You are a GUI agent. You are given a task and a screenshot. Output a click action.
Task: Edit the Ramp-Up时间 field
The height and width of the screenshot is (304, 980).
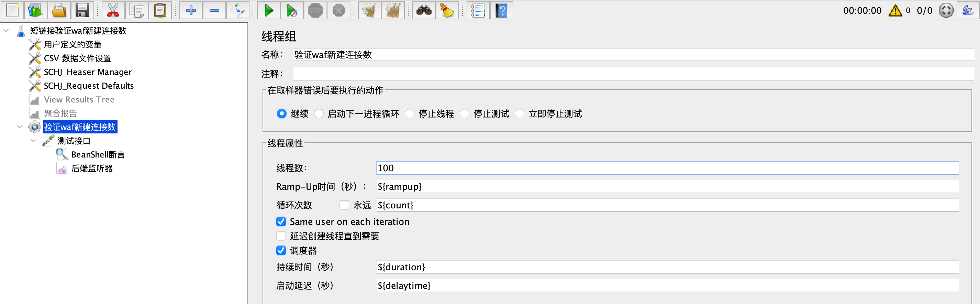(667, 186)
